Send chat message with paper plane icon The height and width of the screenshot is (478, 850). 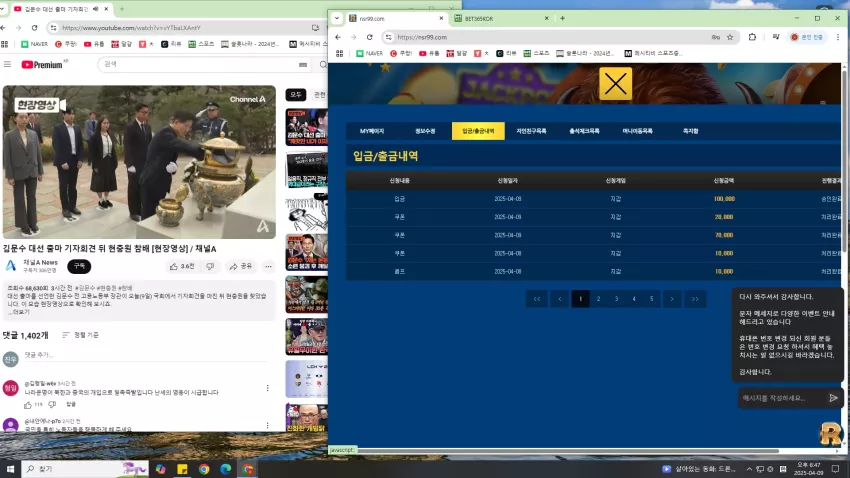click(833, 398)
